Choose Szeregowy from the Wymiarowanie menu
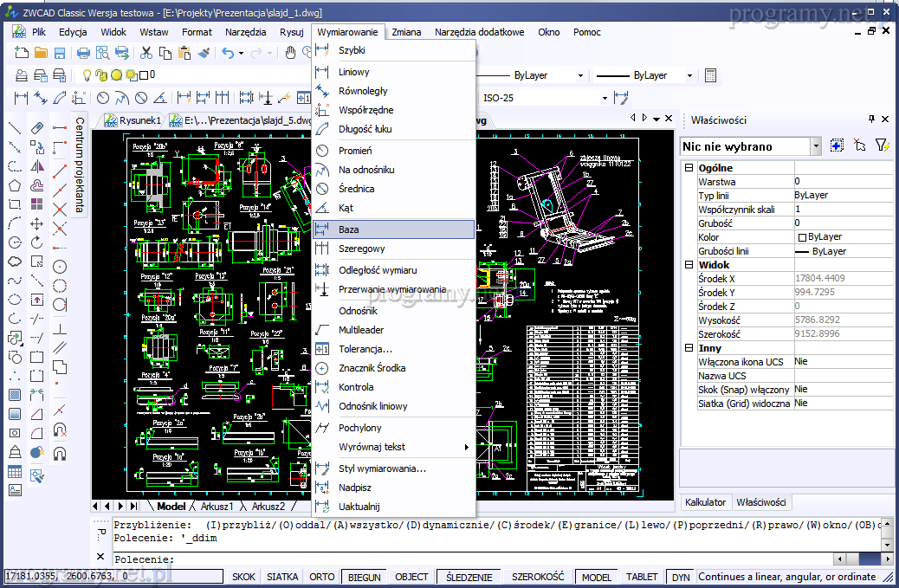This screenshot has height=588, width=899. tap(361, 249)
